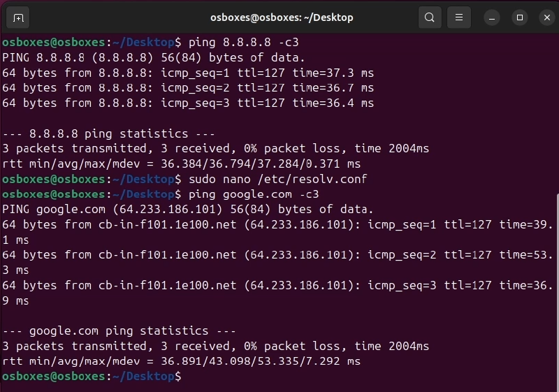This screenshot has width=559, height=392.
Task: Minimize the terminal window
Action: [x=492, y=17]
